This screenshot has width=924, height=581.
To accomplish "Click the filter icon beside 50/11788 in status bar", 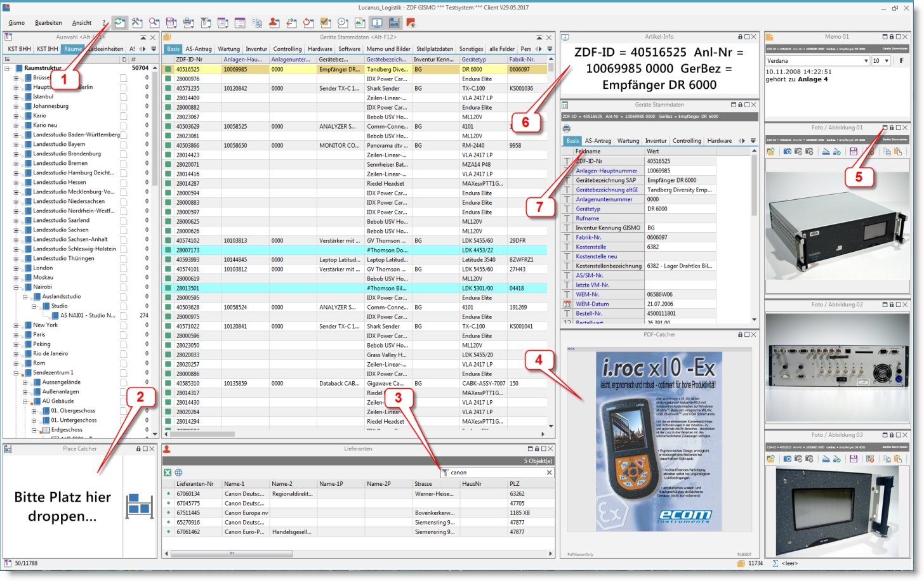I will coord(8,563).
